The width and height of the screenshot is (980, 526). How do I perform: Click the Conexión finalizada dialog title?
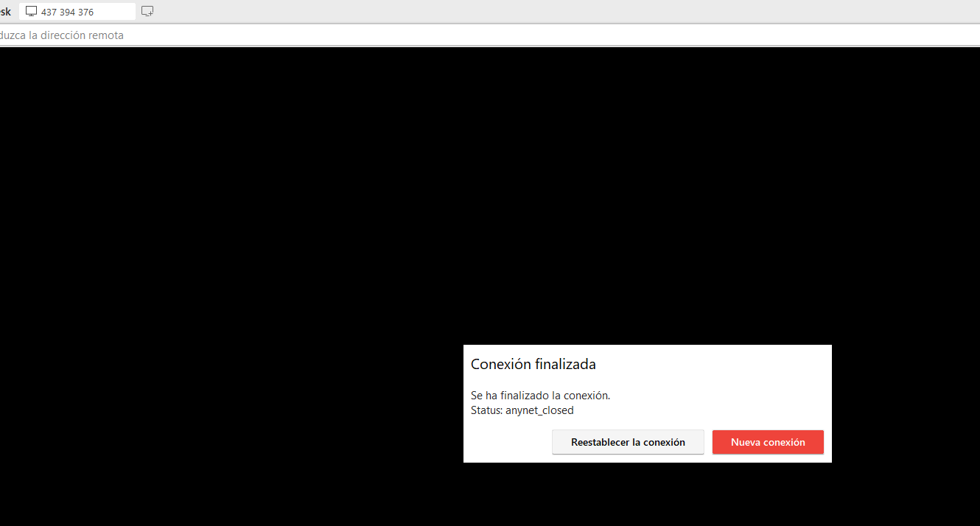[533, 364]
